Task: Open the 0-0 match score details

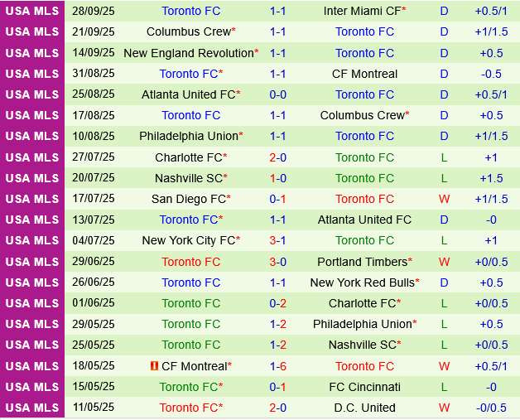Action: coord(278,94)
